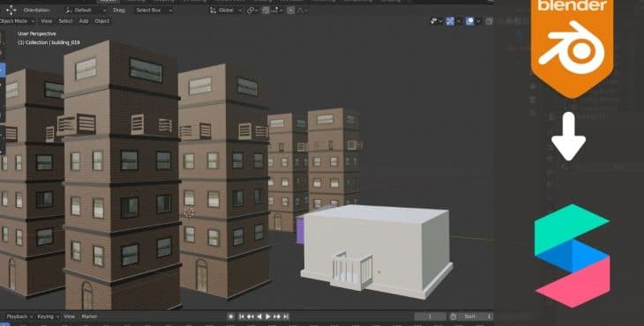
Task: Toggle the X-ray view button
Action: tap(489, 21)
